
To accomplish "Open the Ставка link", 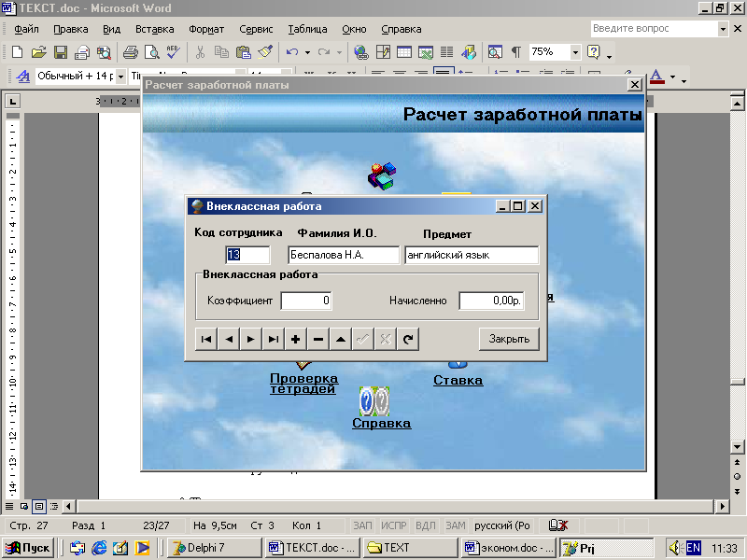I will (458, 380).
